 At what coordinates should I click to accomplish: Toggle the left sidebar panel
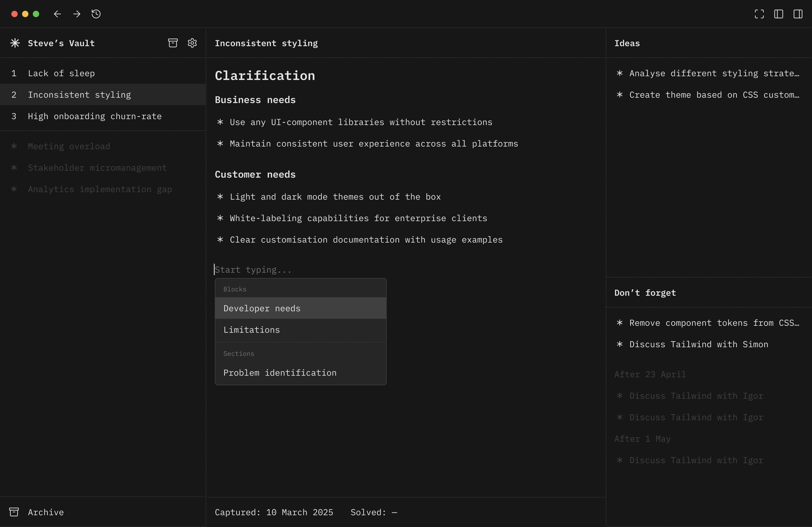point(778,14)
